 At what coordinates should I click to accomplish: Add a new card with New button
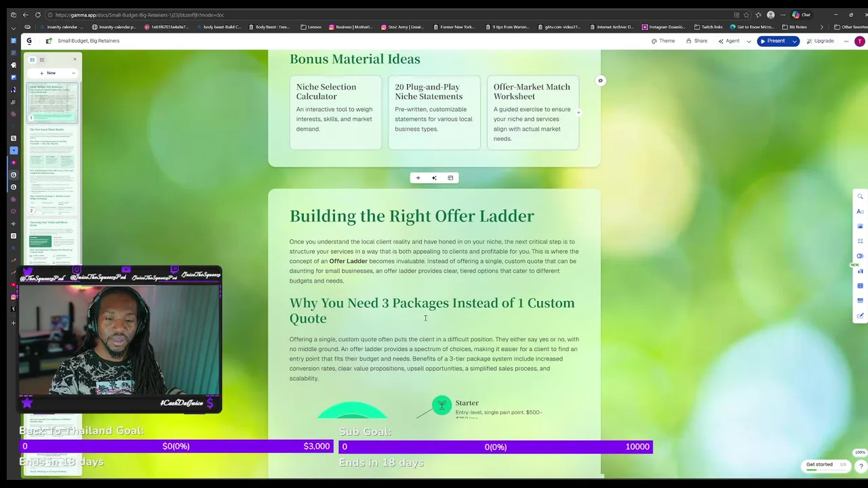[48, 73]
